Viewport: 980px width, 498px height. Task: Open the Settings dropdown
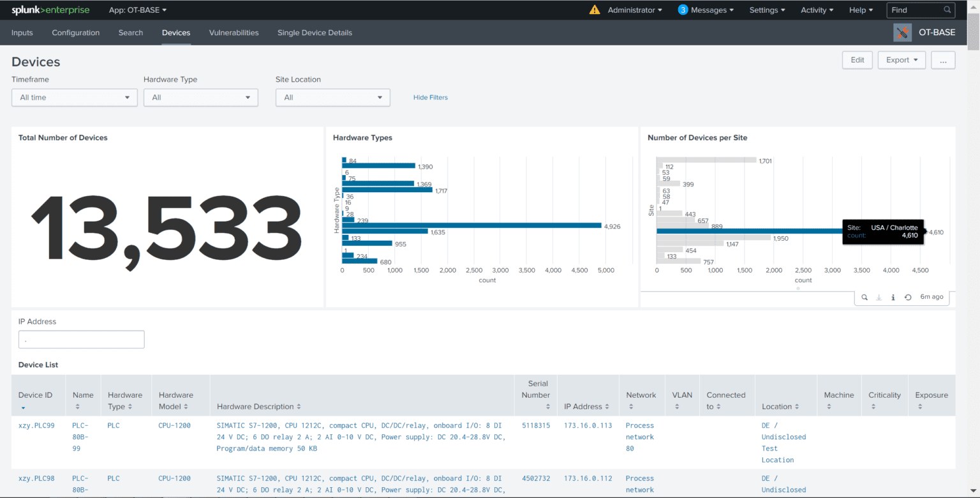point(768,10)
